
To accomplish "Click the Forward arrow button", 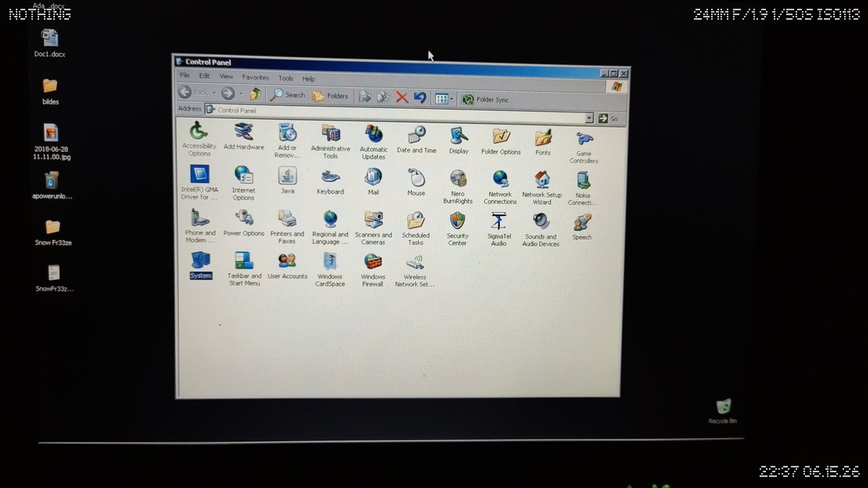I will click(228, 93).
